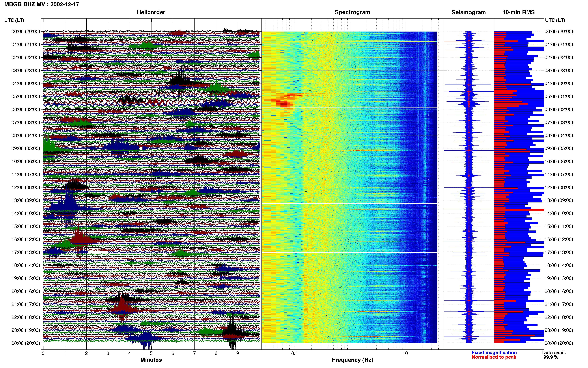This screenshot has width=588, height=368.
Task: Click helicorder-side time label '07:00 (03:00)'
Action: coord(26,122)
